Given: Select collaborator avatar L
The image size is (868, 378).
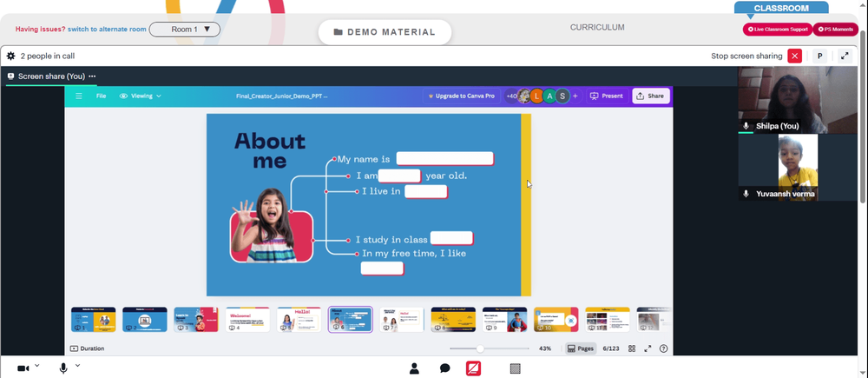Looking at the screenshot, I should pos(537,96).
